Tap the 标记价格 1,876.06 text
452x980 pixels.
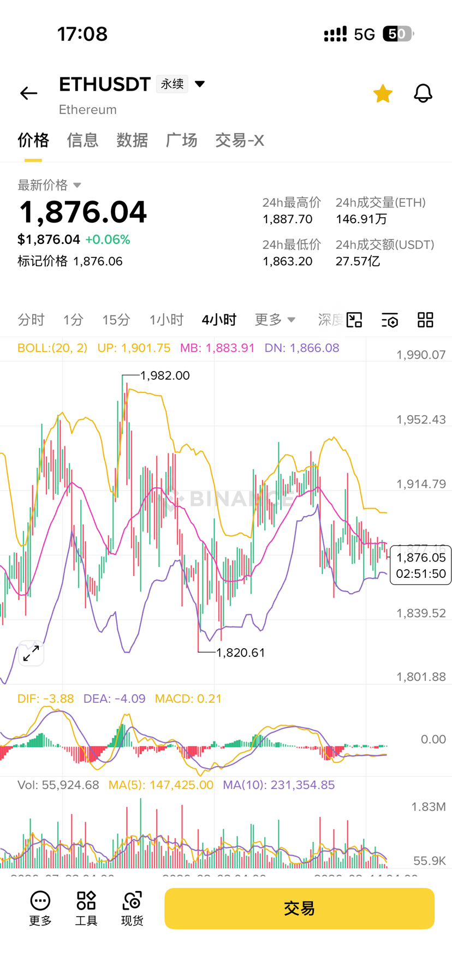pyautogui.click(x=70, y=261)
